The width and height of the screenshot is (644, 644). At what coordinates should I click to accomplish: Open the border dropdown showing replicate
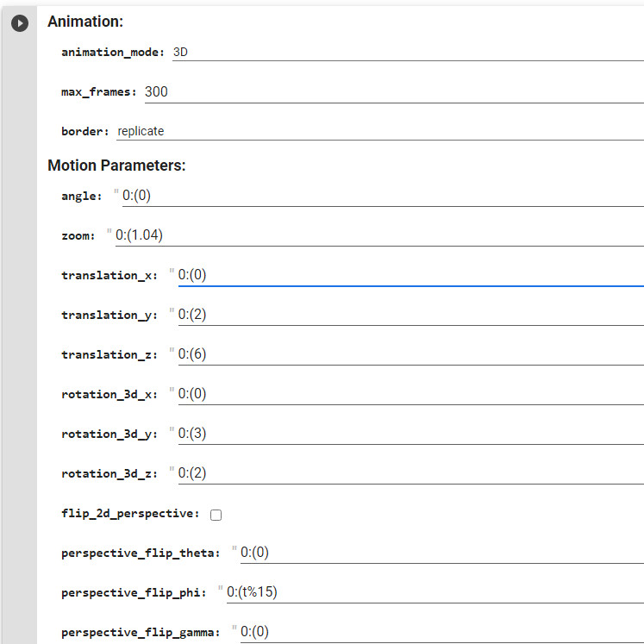380,131
